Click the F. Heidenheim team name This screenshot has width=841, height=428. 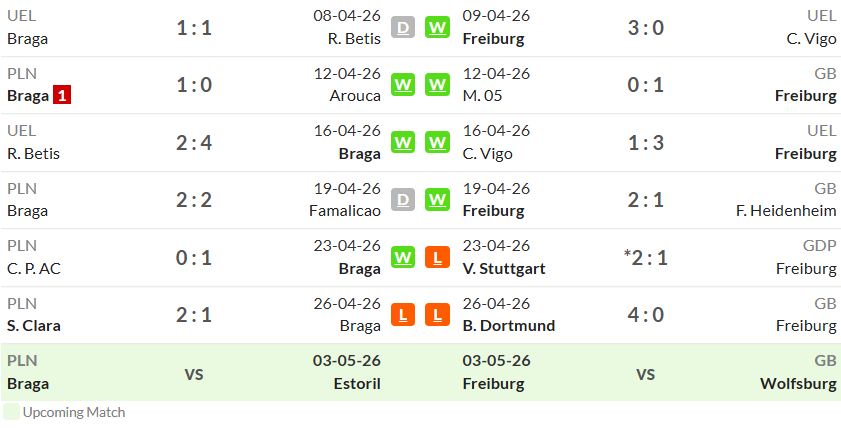(786, 211)
